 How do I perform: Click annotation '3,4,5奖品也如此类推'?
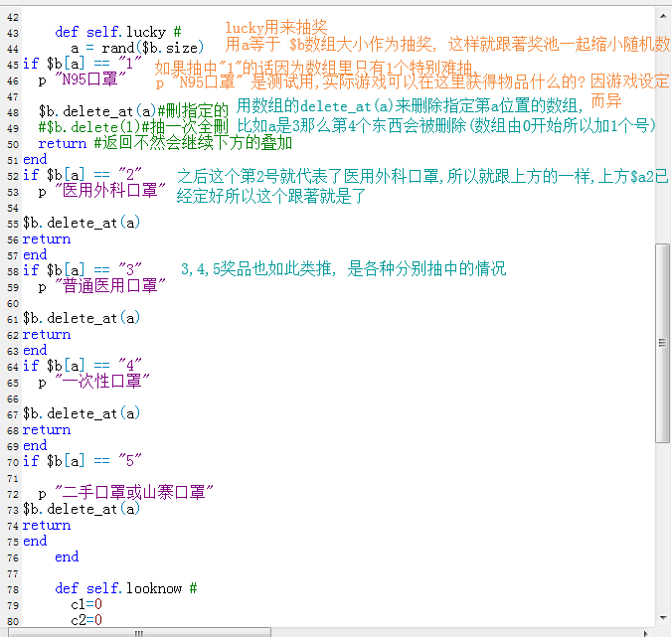click(x=258, y=269)
